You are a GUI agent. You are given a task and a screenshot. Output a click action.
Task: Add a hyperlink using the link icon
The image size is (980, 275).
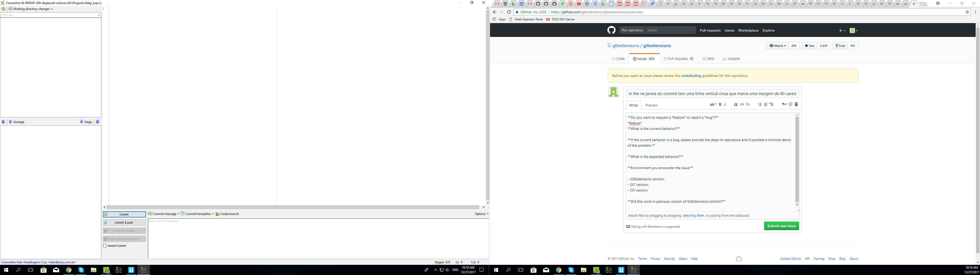pyautogui.click(x=748, y=104)
